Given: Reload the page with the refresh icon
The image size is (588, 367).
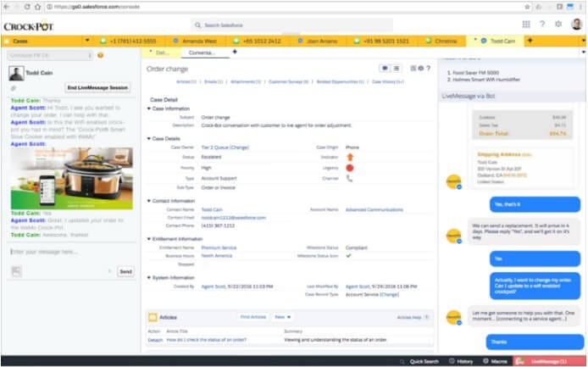Looking at the screenshot, I should point(27,7).
